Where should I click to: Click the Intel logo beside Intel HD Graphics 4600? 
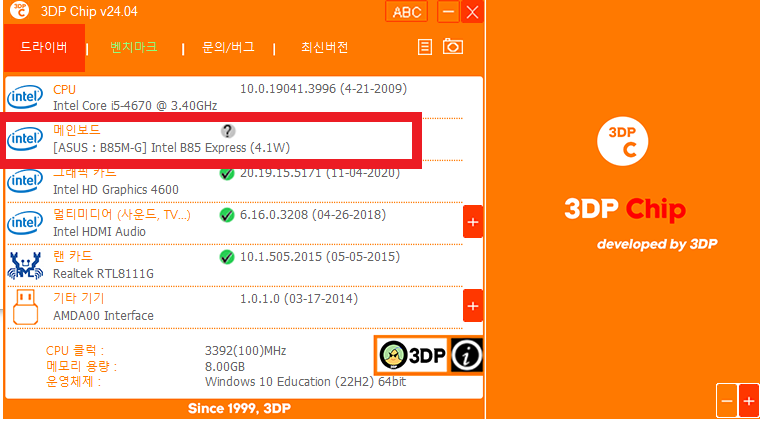[x=25, y=181]
